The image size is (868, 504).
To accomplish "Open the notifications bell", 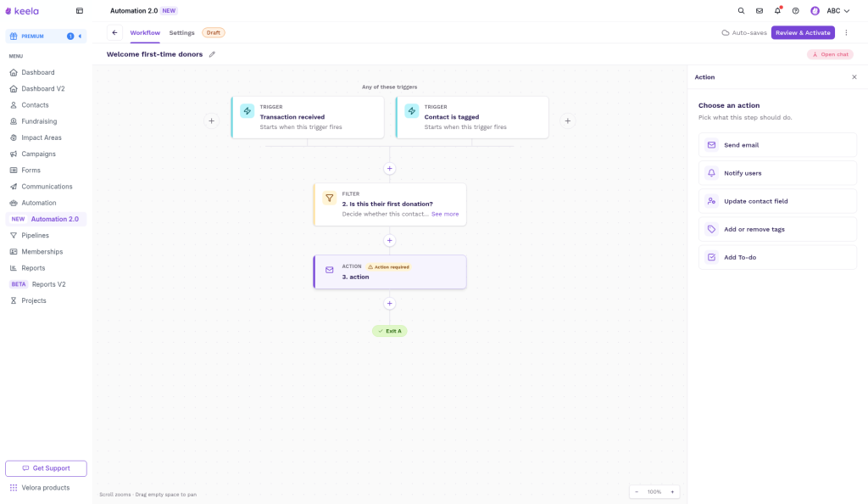I will [x=778, y=10].
